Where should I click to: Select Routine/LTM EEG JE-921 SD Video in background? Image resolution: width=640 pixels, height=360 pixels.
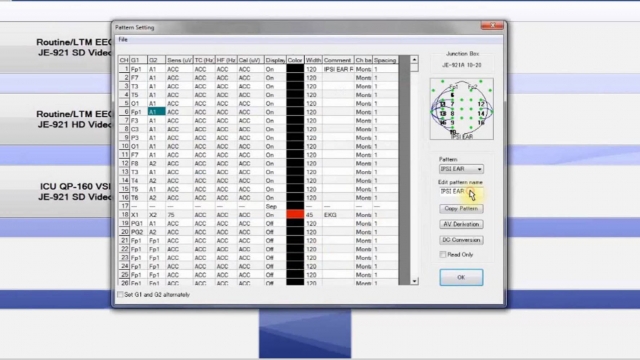[56, 48]
